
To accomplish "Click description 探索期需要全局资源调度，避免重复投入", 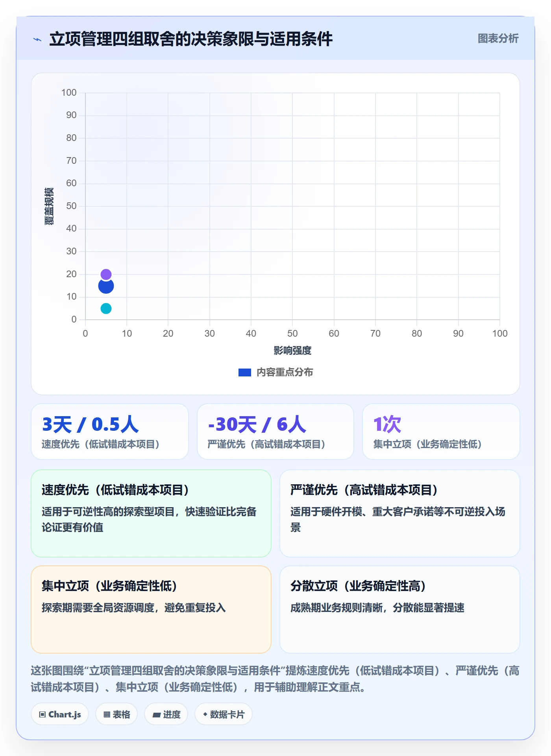I will 134,608.
